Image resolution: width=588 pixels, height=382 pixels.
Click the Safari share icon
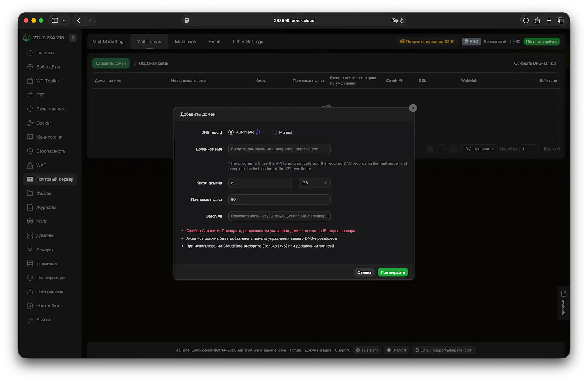[537, 21]
